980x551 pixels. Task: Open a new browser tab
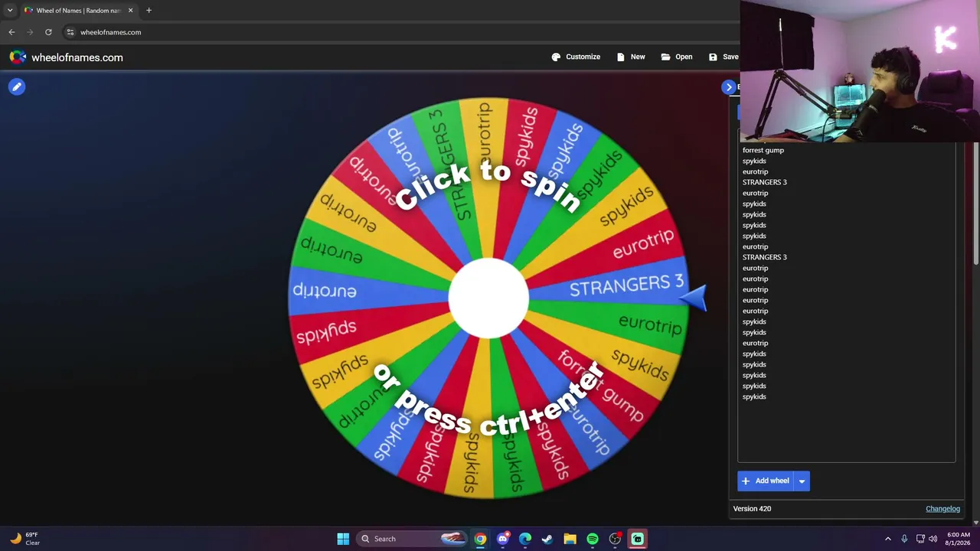coord(149,11)
